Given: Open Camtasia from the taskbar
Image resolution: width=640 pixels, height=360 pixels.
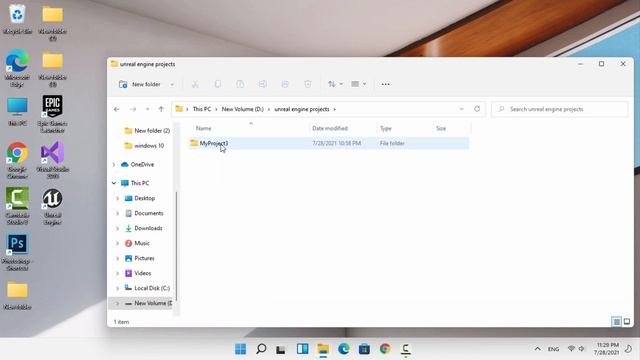Looking at the screenshot, I should pos(405,349).
